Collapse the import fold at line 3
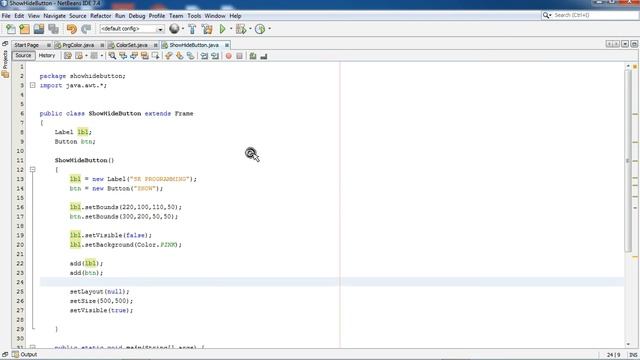 (33, 85)
